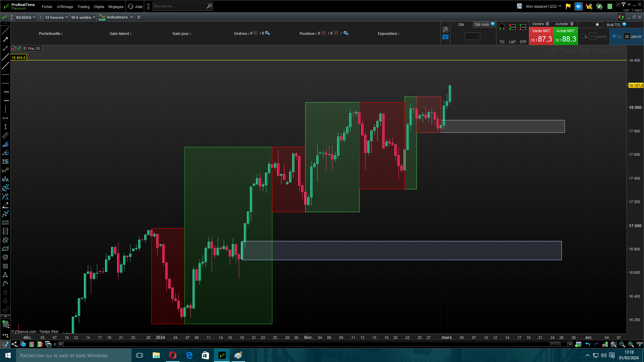Expand the 12 heures timeframe dropdown
Image resolution: width=644 pixels, height=362 pixels.
click(x=56, y=17)
